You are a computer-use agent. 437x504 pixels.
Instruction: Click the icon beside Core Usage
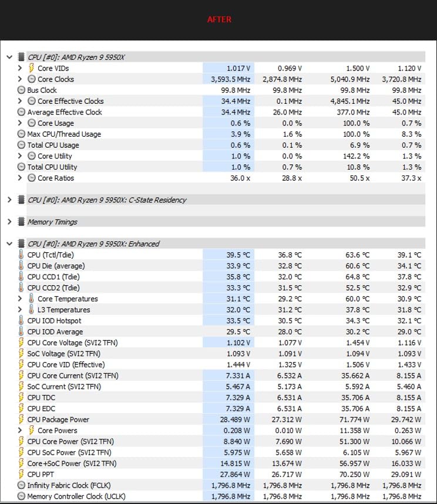click(31, 123)
